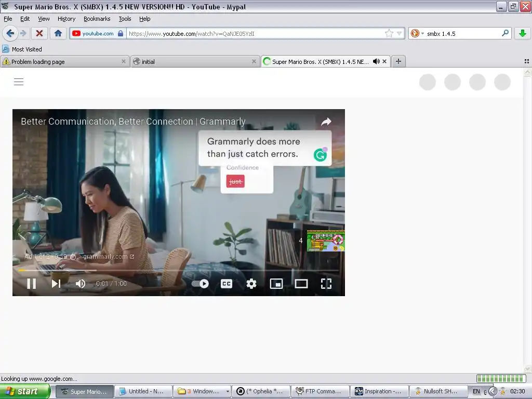532x399 pixels.
Task: Close the Problem loading page tab
Action: click(x=124, y=61)
